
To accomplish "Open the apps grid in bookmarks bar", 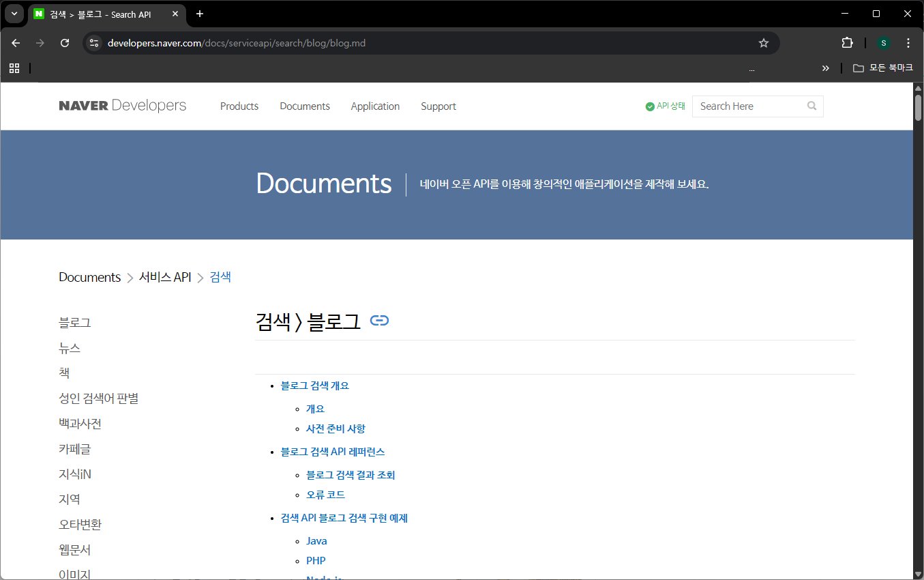I will pos(14,68).
